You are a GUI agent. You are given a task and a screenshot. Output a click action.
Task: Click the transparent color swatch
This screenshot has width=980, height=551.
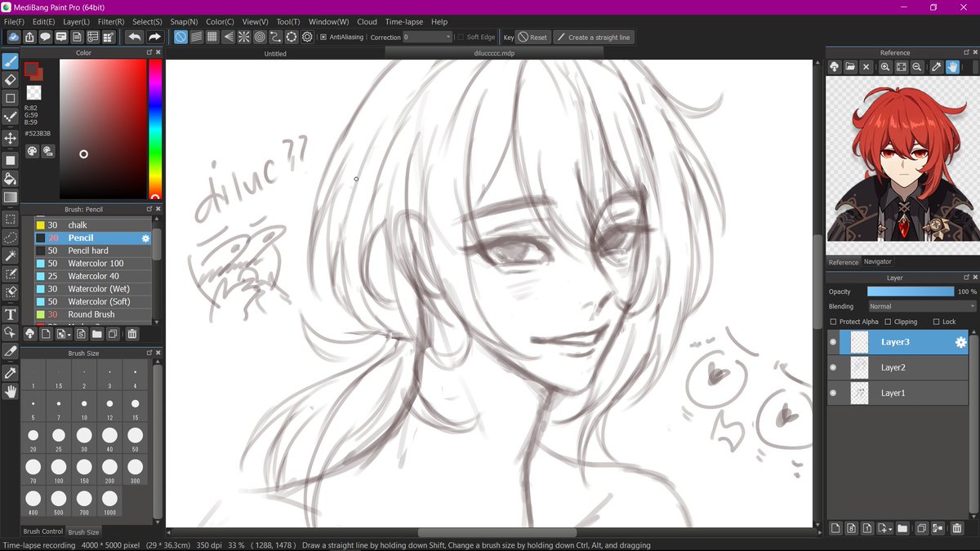click(33, 92)
